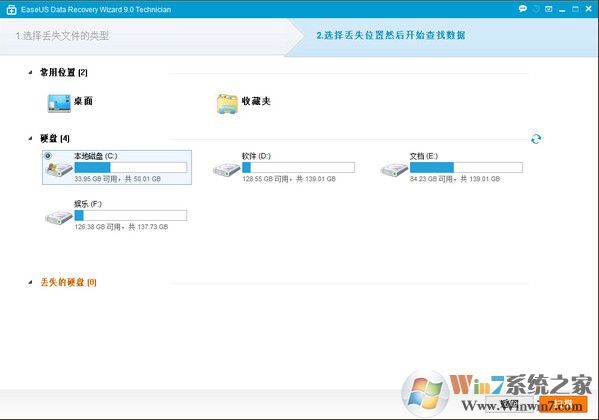Click the EaseUS app logo icon
The width and height of the screenshot is (599, 420).
pyautogui.click(x=11, y=10)
